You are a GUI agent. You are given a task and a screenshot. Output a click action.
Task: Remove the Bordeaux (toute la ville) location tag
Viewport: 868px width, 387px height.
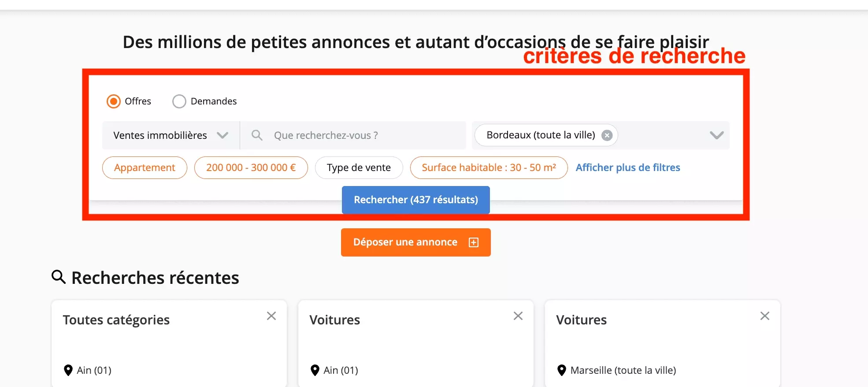(607, 135)
